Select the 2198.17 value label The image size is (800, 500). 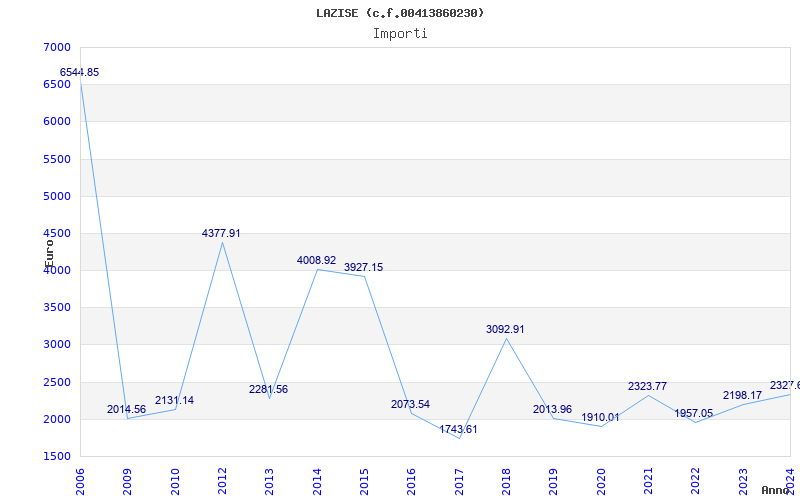point(742,395)
